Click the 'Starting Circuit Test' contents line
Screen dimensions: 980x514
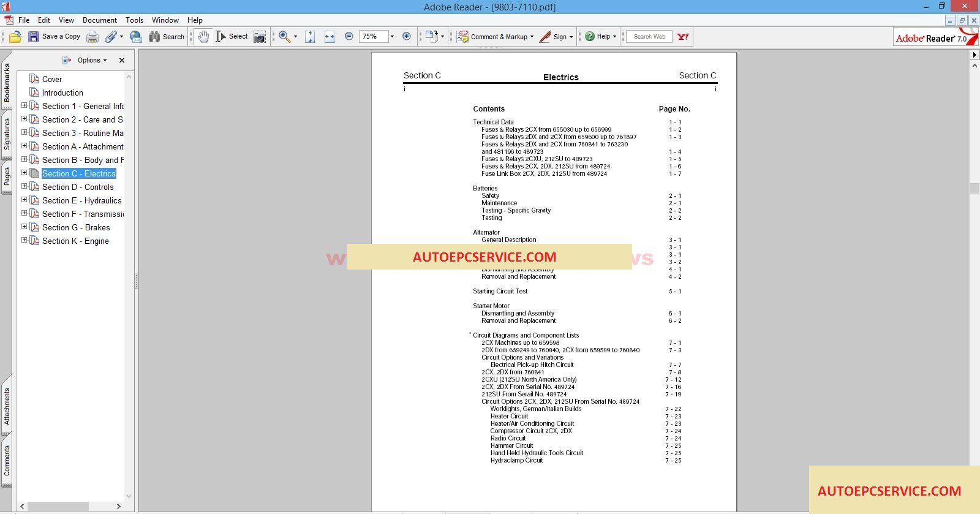(x=500, y=291)
